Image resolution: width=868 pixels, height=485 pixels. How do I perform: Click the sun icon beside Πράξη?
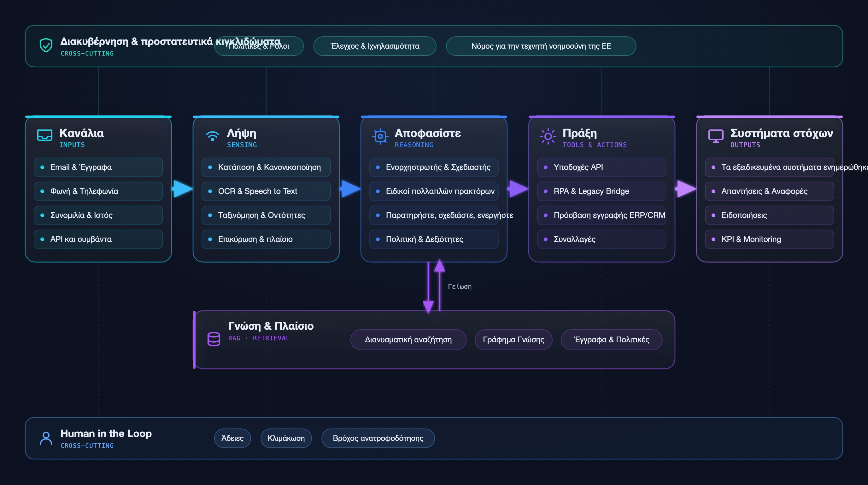tap(548, 136)
